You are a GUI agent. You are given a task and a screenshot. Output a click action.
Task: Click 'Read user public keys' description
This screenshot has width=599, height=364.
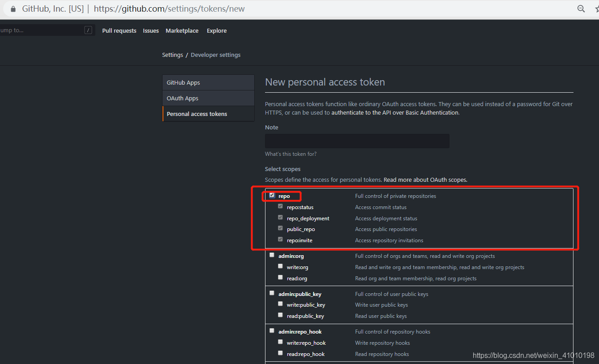coord(381,316)
